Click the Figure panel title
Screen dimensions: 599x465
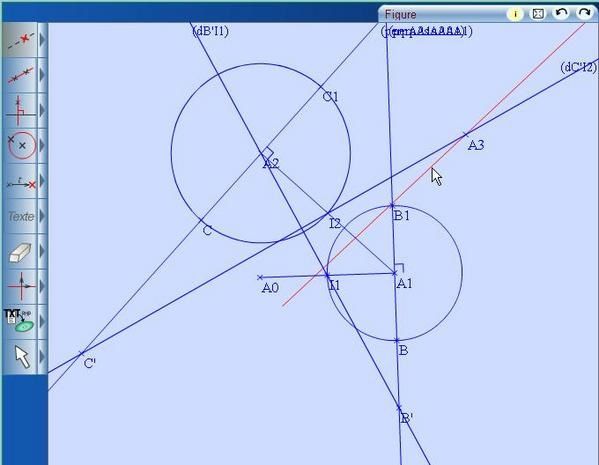click(400, 15)
